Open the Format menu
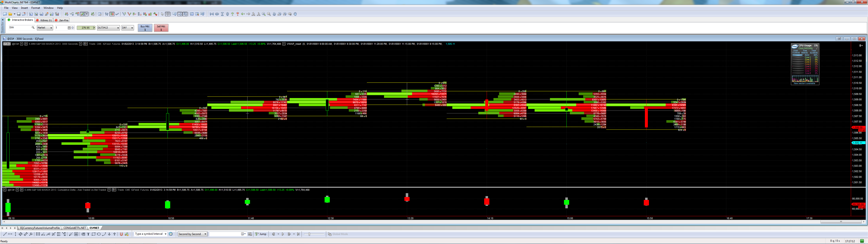868x244 pixels. [36, 8]
